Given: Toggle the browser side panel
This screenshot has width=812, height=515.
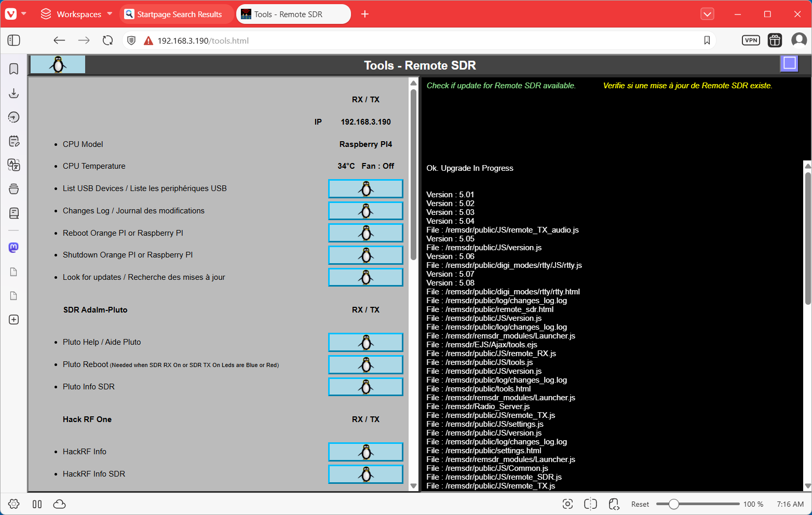Looking at the screenshot, I should 14,40.
